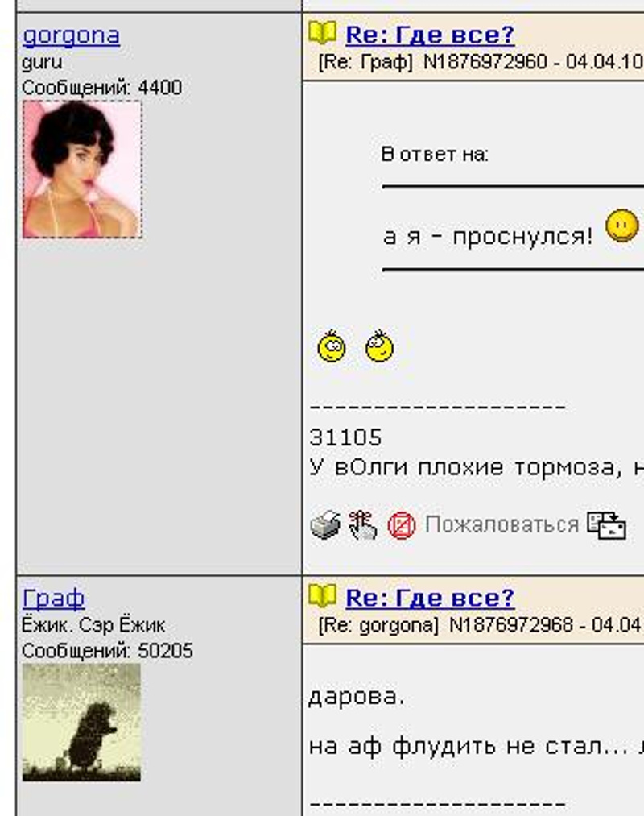Click the 'Пожаловаться' link
Viewport: 644px width, 816px height.
[502, 524]
